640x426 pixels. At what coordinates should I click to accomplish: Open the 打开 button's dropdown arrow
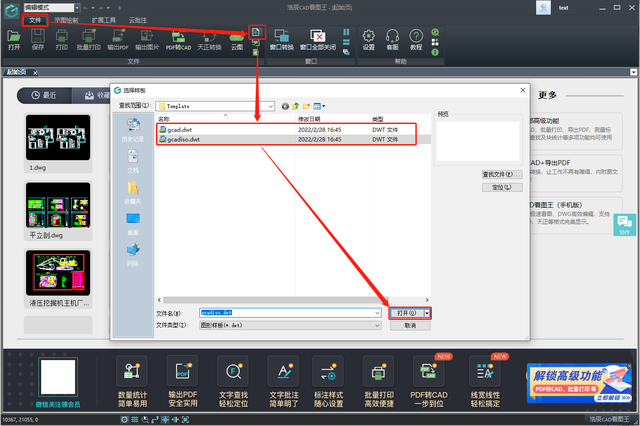[427, 313]
